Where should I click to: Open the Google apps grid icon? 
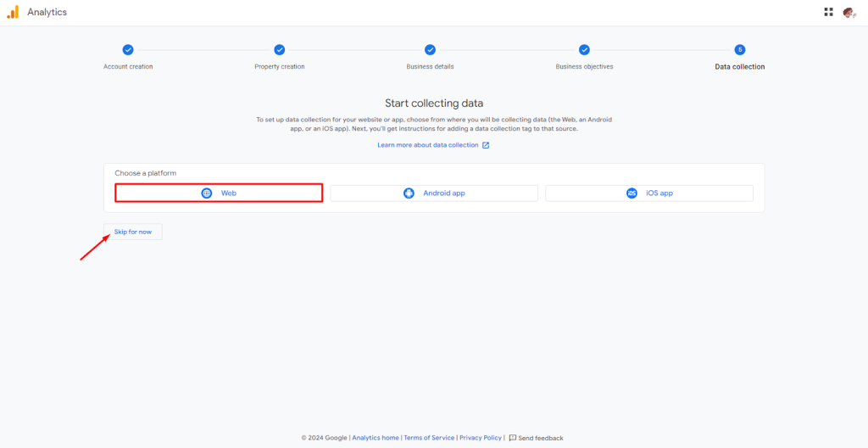pos(828,12)
